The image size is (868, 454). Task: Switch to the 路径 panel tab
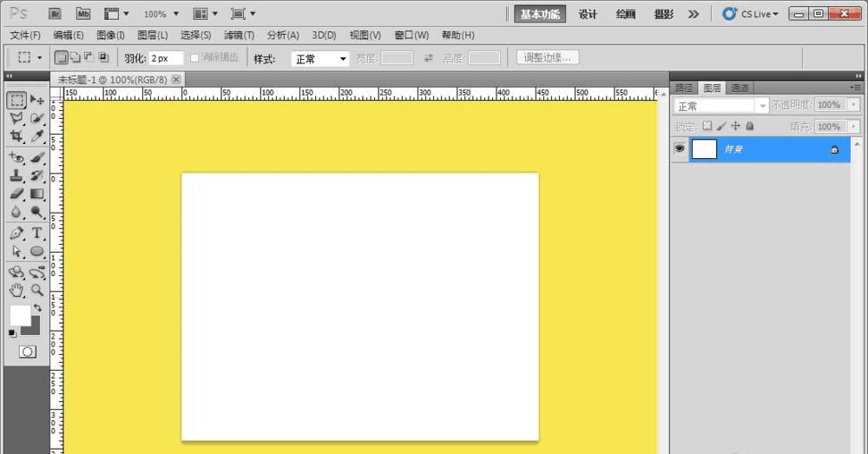(684, 88)
